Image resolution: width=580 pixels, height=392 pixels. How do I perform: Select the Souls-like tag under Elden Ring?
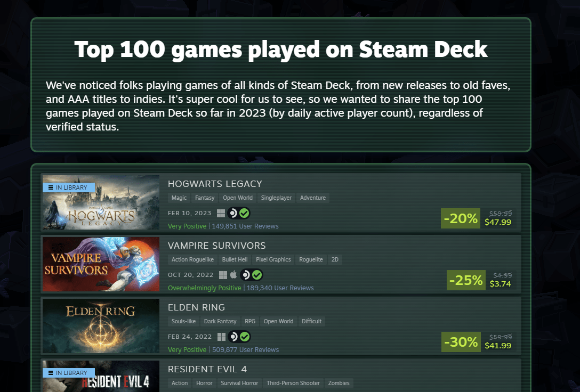(183, 321)
